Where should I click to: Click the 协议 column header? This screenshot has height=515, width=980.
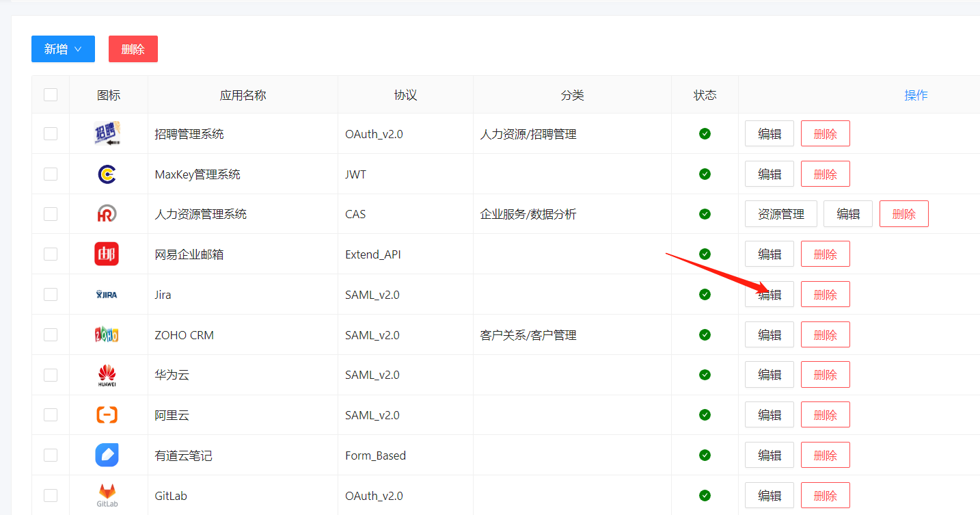pyautogui.click(x=405, y=95)
